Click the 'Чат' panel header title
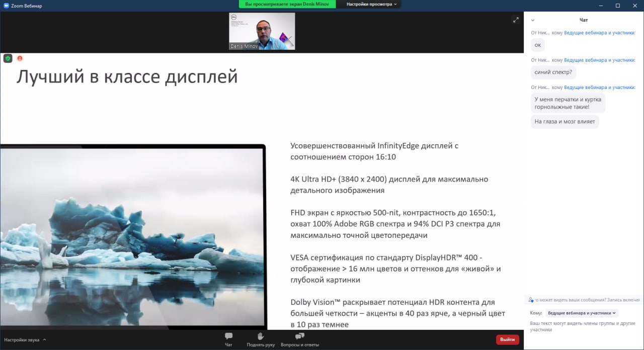The height and width of the screenshot is (350, 644). click(x=584, y=20)
